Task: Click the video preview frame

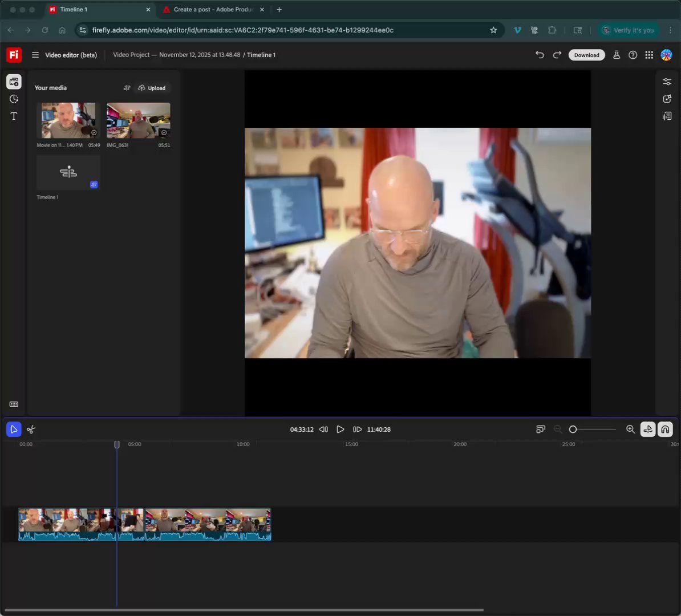Action: 417,243
